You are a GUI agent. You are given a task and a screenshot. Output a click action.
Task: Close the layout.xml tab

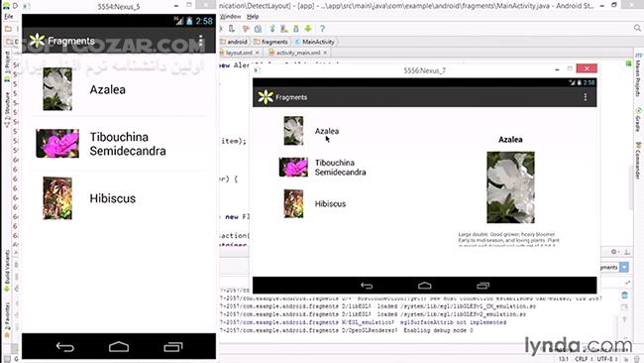pyautogui.click(x=258, y=53)
